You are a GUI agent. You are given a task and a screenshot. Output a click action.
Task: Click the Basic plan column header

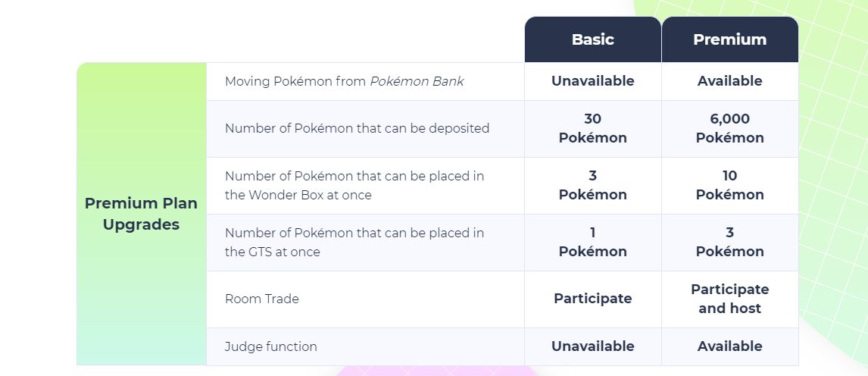(593, 39)
